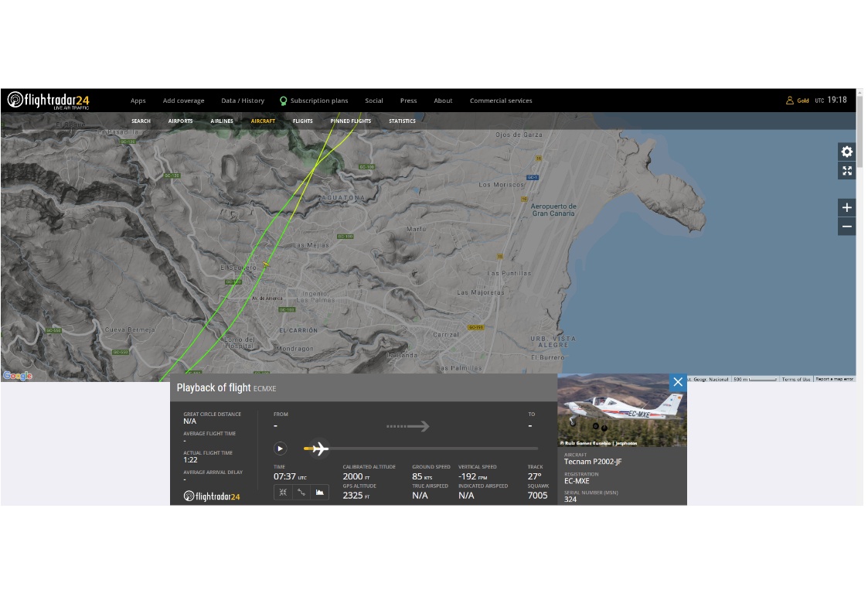The width and height of the screenshot is (868, 614).
Task: Click the UTC 19:18 clock
Action: point(831,101)
